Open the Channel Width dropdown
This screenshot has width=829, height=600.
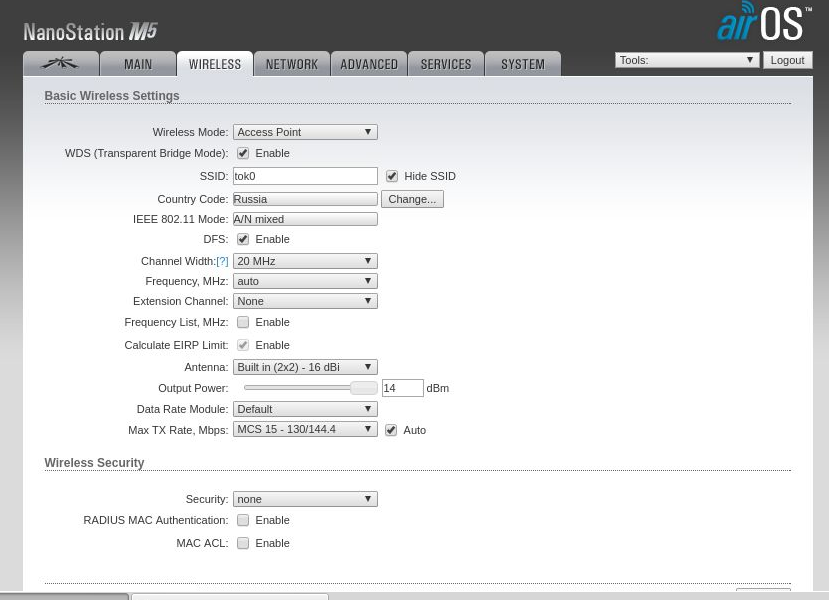(305, 261)
